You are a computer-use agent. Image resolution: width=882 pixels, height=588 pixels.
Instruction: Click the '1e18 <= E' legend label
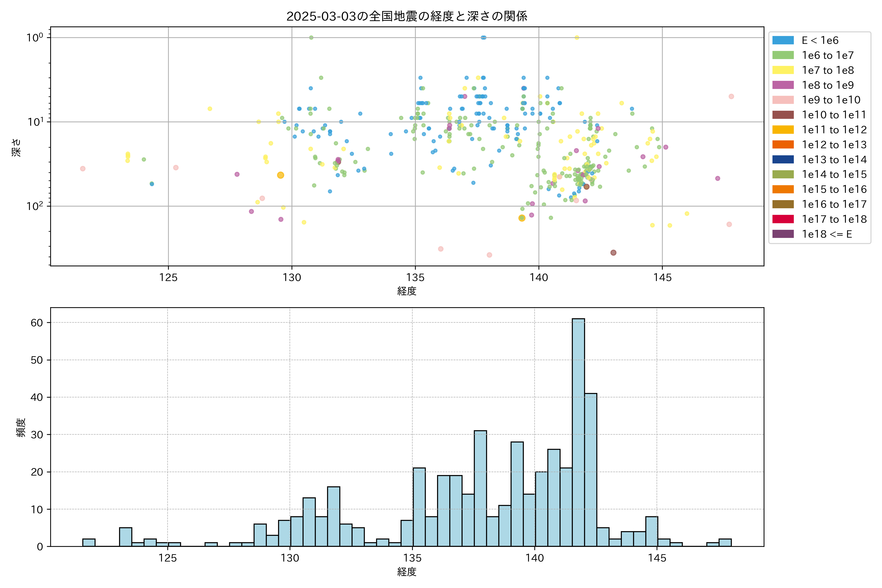(827, 234)
